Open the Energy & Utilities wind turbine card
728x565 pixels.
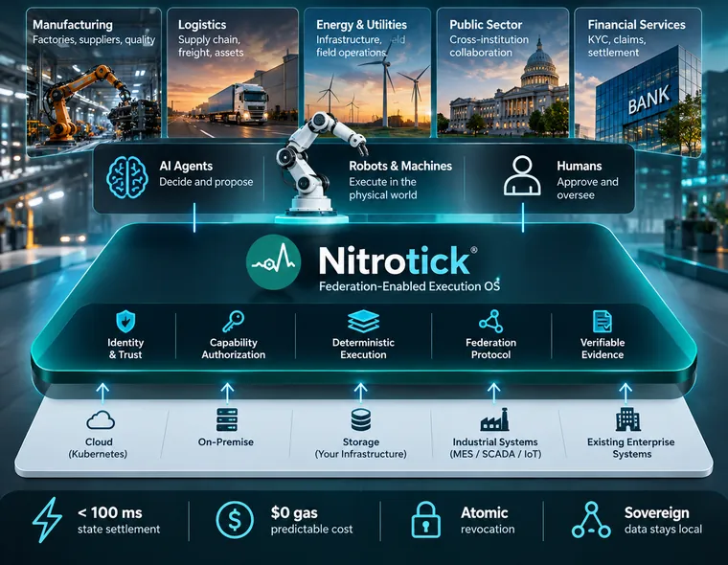pyautogui.click(x=367, y=73)
